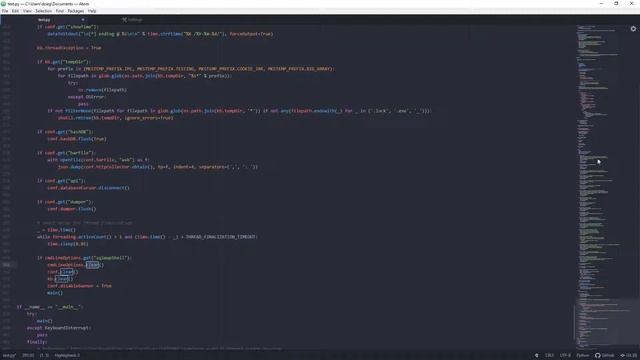Click the modified dot on test.py tab

tap(83, 20)
